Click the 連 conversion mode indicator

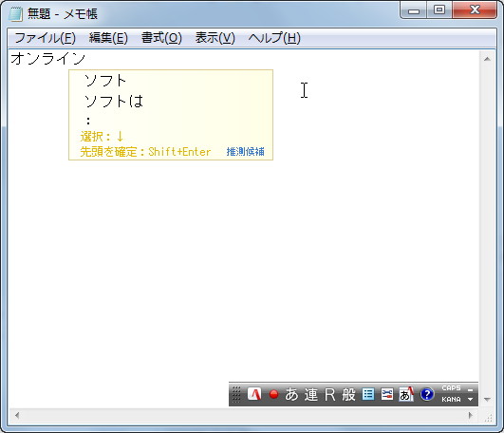tap(310, 394)
